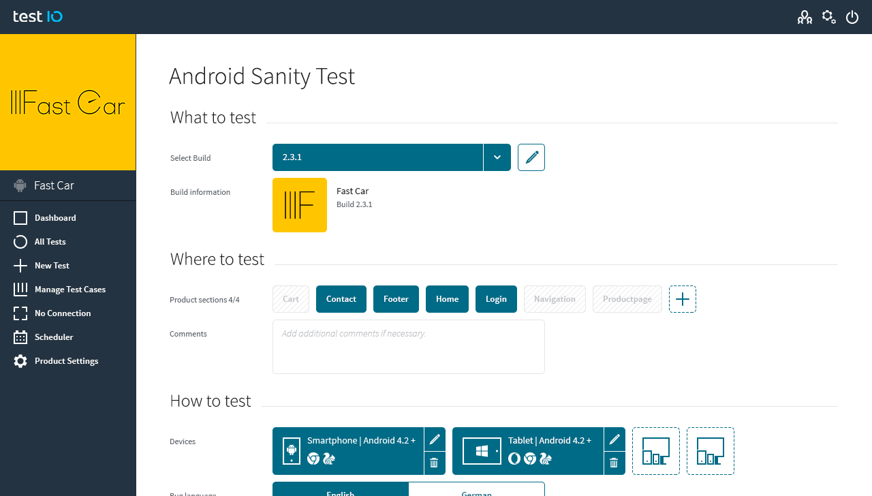Image resolution: width=872 pixels, height=496 pixels.
Task: Open the Scheduler page
Action: pos(53,338)
